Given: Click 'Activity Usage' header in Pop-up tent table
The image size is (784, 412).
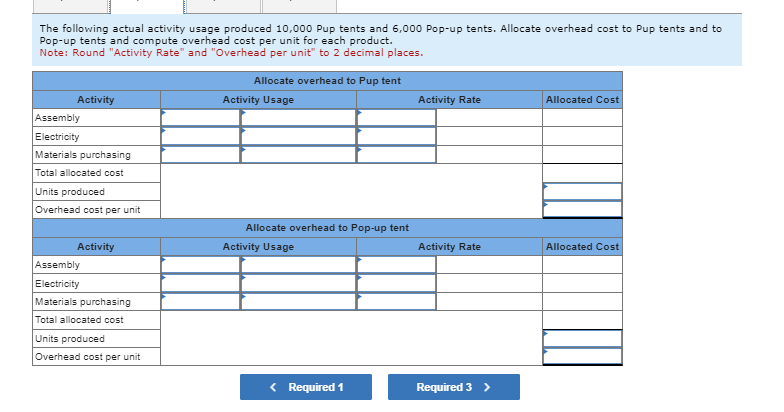Looking at the screenshot, I should pos(258,246).
